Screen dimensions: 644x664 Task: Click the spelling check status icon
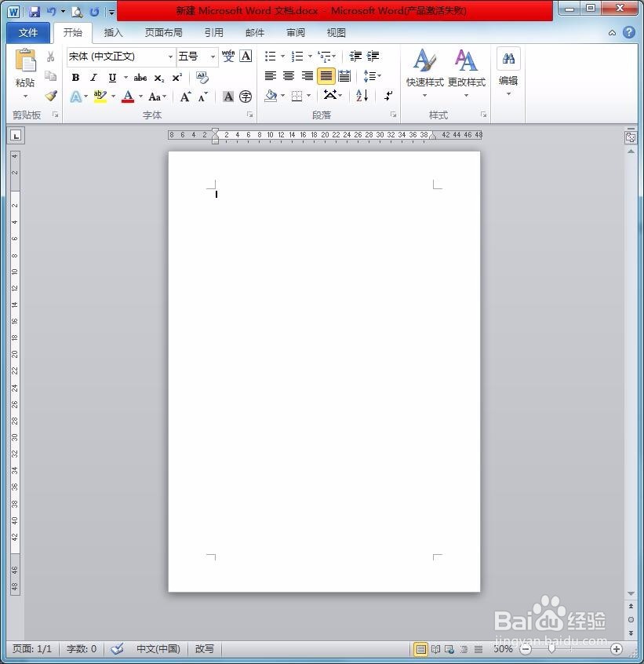[117, 648]
